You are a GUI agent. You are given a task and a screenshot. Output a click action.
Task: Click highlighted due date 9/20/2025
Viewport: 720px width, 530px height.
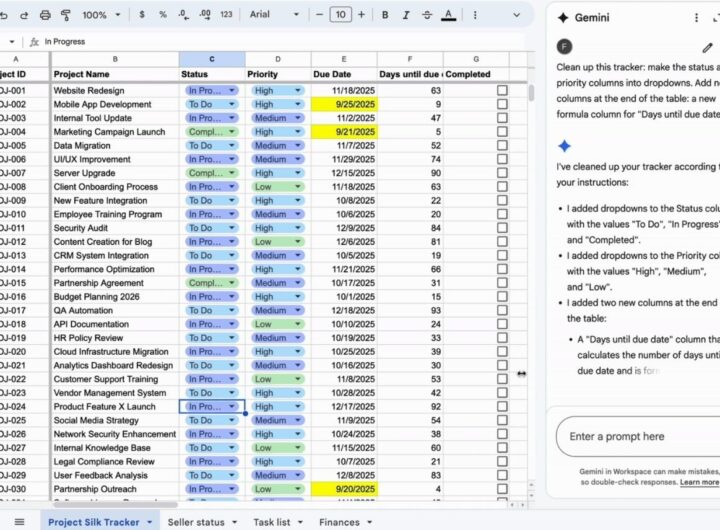click(344, 489)
